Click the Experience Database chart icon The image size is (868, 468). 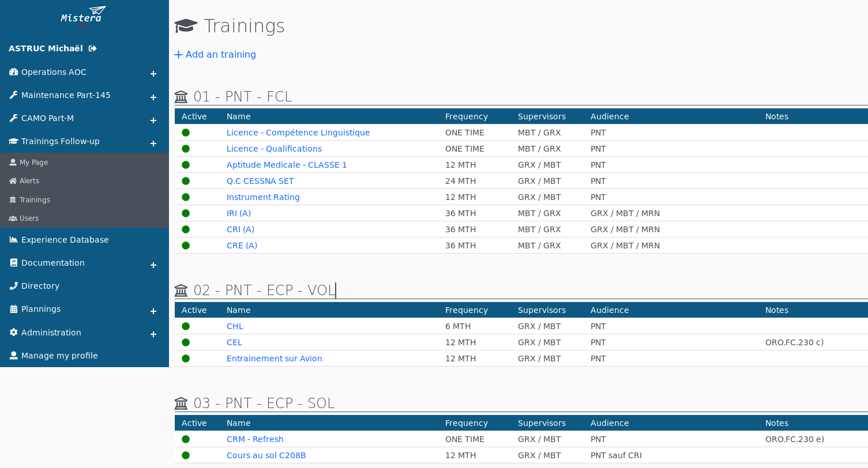click(x=14, y=240)
